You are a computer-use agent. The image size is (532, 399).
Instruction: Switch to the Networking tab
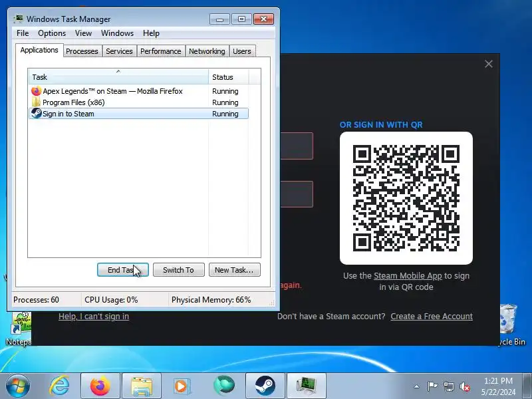pos(207,51)
